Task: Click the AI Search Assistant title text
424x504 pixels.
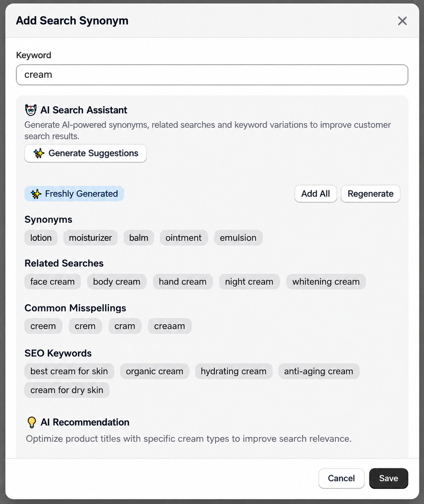Action: point(84,110)
